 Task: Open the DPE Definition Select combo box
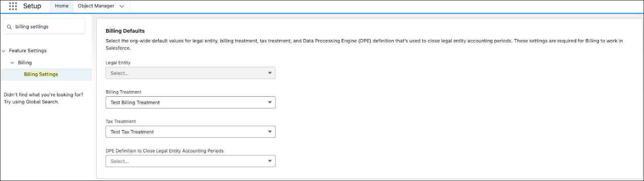coord(190,161)
